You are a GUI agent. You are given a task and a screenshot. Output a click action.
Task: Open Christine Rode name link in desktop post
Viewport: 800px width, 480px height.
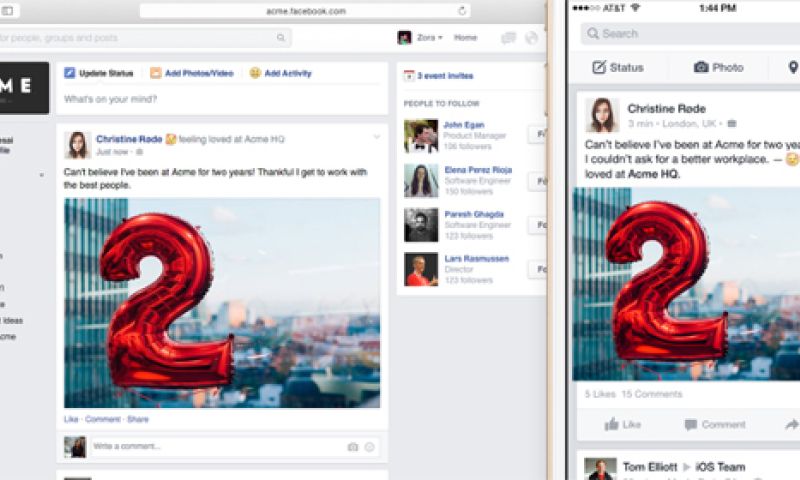(129, 139)
